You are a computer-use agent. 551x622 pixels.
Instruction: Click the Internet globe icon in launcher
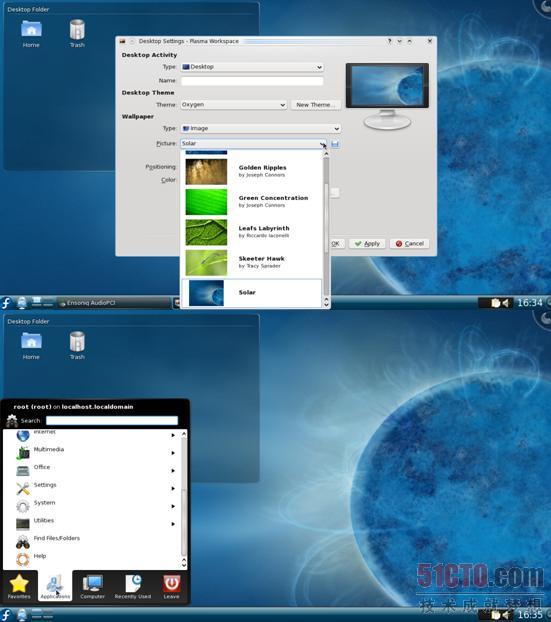23,436
